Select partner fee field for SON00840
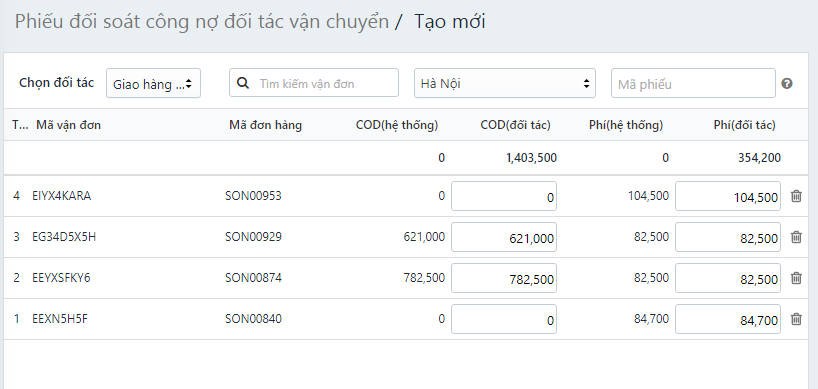Image resolution: width=818 pixels, height=389 pixels. click(728, 319)
